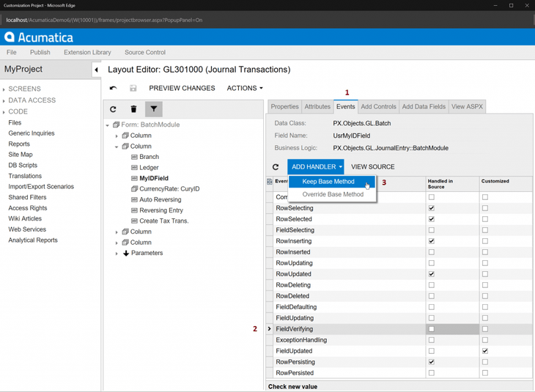Click the Branch field icon

(134, 157)
